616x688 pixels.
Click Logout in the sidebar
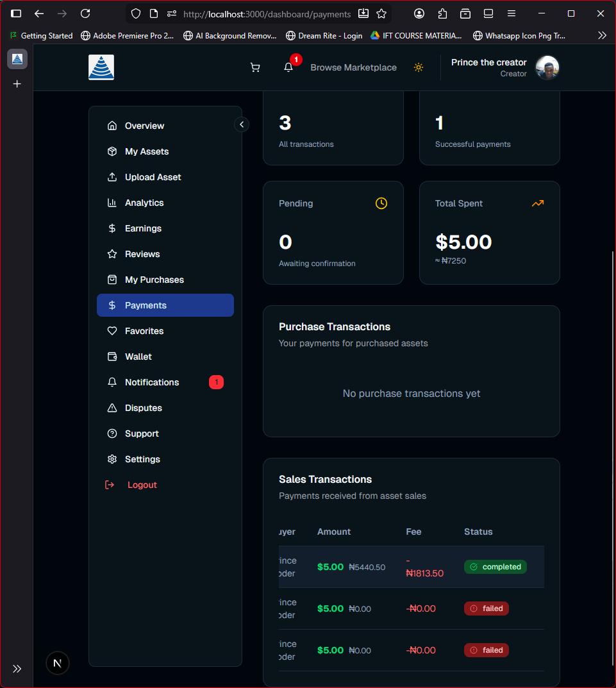click(142, 485)
